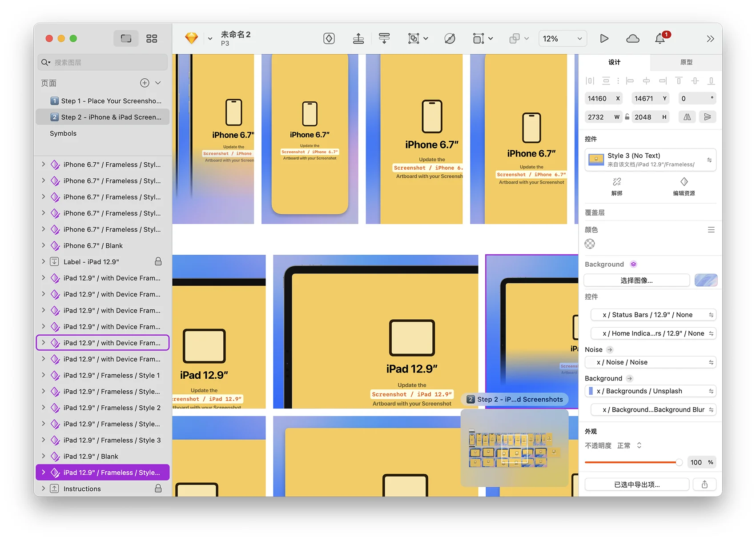Click 选择图像 (Choose Image) button
The height and width of the screenshot is (541, 756).
click(x=636, y=281)
